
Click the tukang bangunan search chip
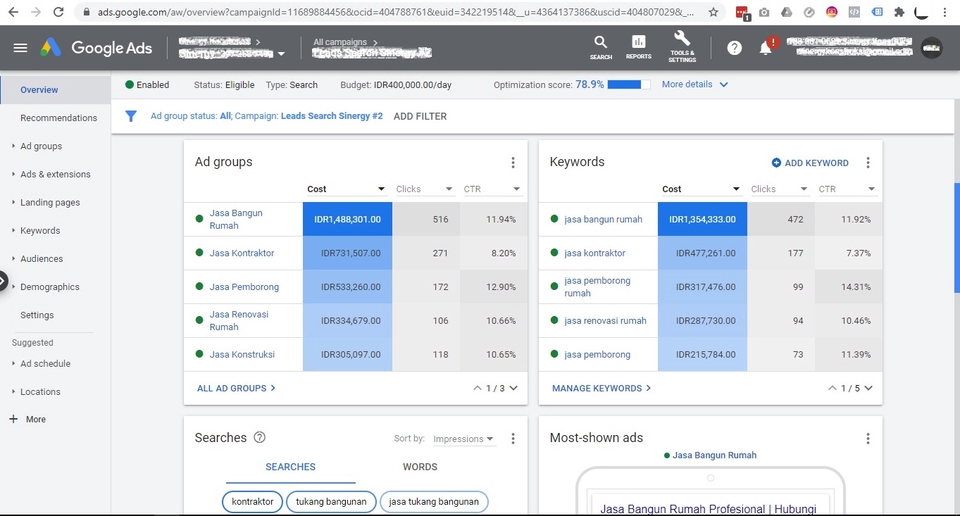click(x=331, y=501)
